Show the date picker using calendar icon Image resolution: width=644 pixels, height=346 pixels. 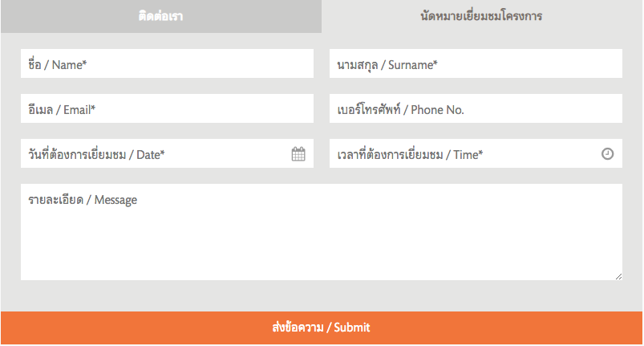tap(298, 154)
